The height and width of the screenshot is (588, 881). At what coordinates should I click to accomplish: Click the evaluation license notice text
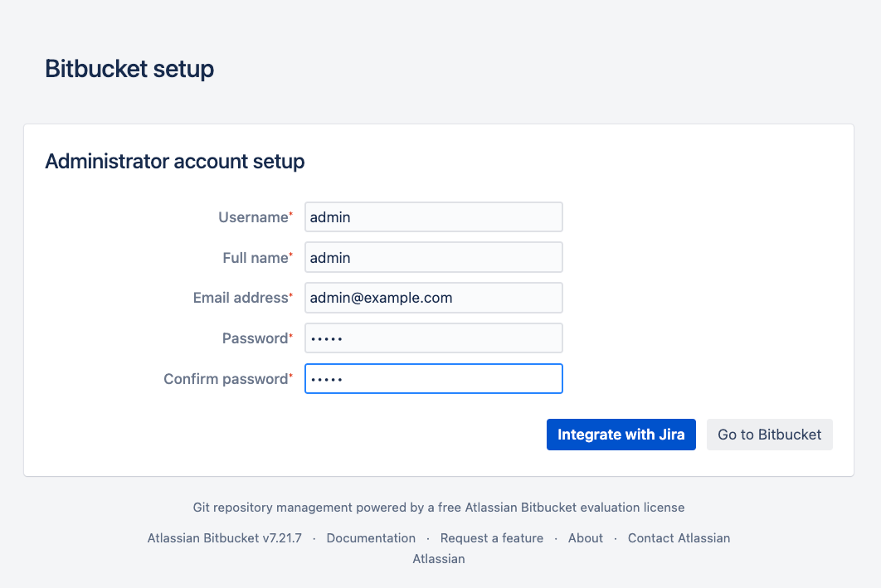[438, 508]
